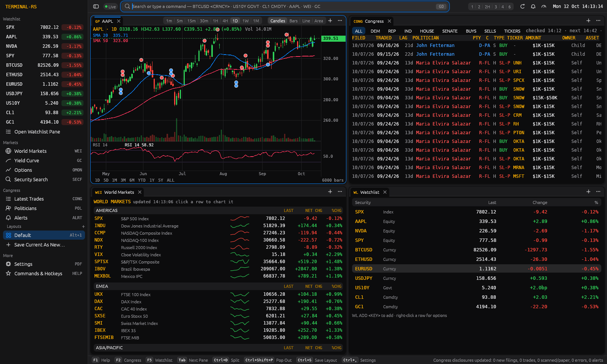Open more options in AAPL chart pane
Viewport: 607px width, 364px height.
tap(340, 21)
